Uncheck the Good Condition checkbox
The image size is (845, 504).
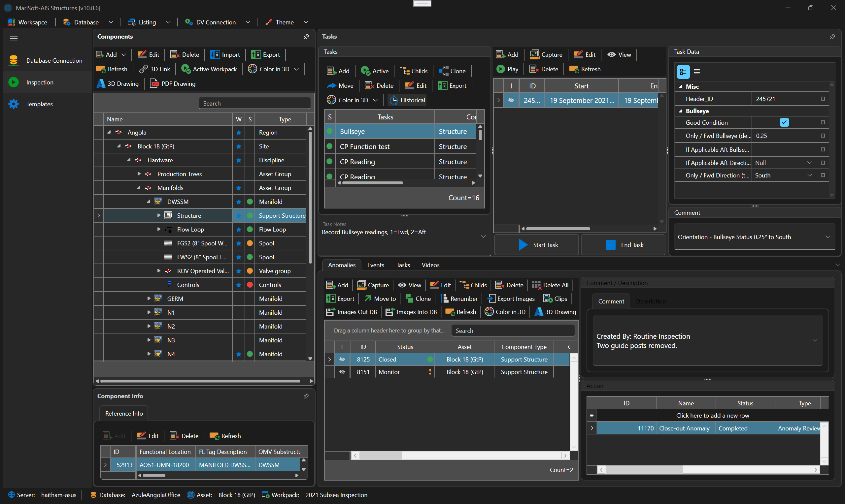[x=784, y=122]
